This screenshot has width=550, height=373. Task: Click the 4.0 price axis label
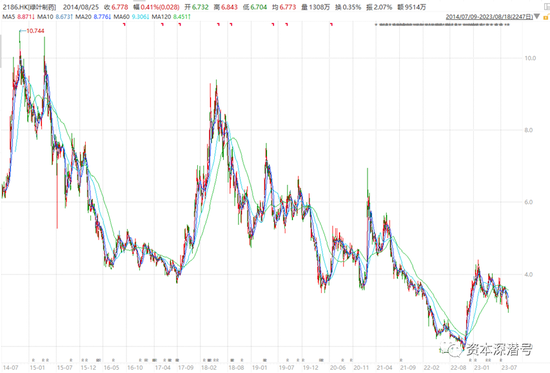[x=528, y=274]
